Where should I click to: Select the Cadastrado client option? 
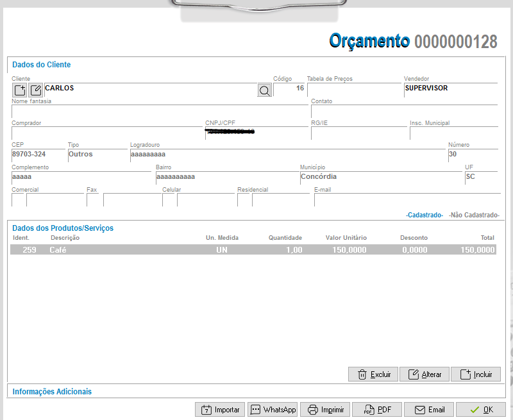click(424, 215)
